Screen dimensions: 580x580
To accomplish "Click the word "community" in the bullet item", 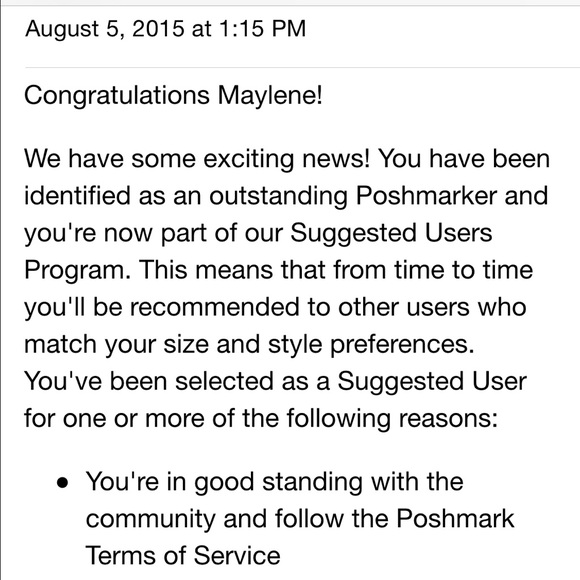I will tap(150, 520).
